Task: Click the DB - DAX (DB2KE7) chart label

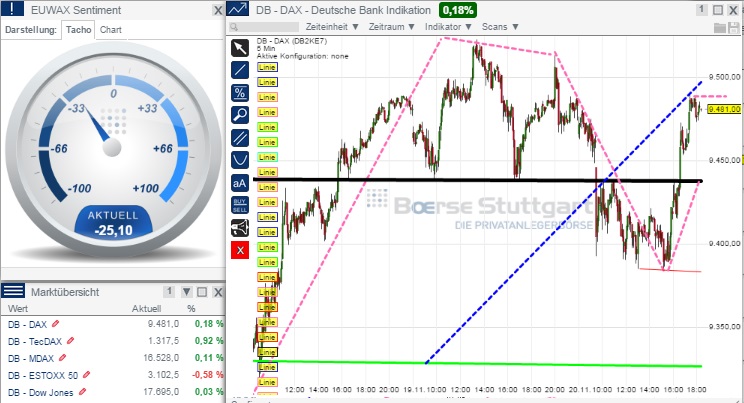Action: click(x=292, y=41)
